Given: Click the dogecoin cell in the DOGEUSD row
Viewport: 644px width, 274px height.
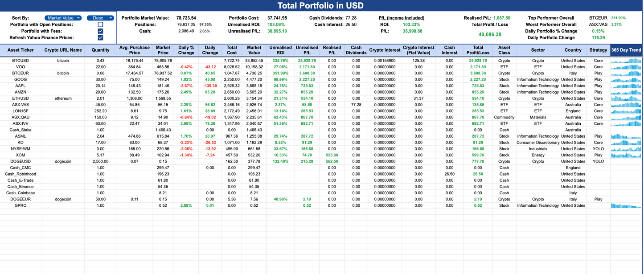Looking at the screenshot, I should 63,161.
